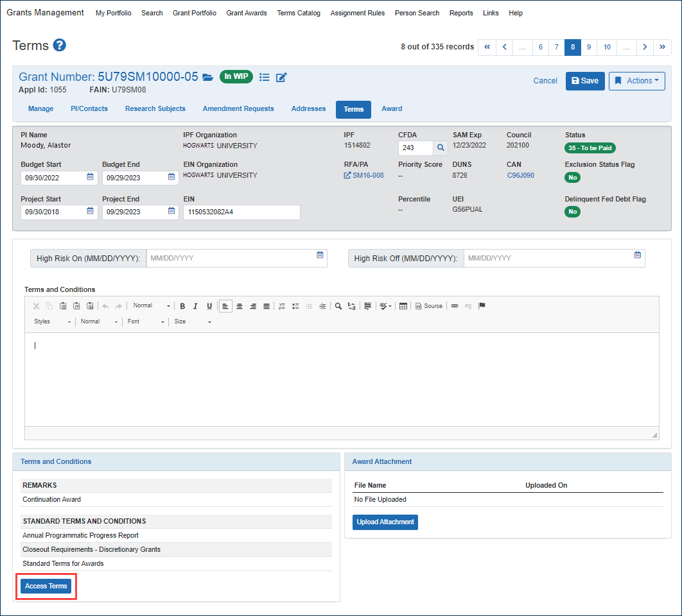
Task: Switch to the PI/Contacts tab
Action: 89,108
